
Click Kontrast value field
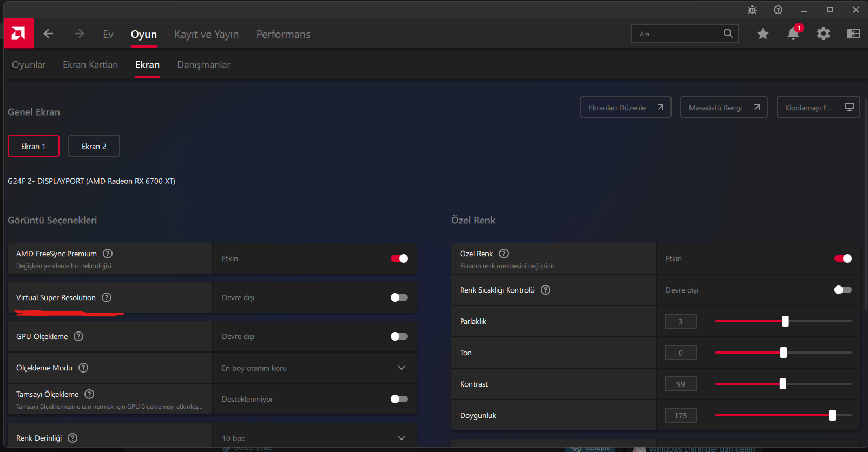click(681, 384)
